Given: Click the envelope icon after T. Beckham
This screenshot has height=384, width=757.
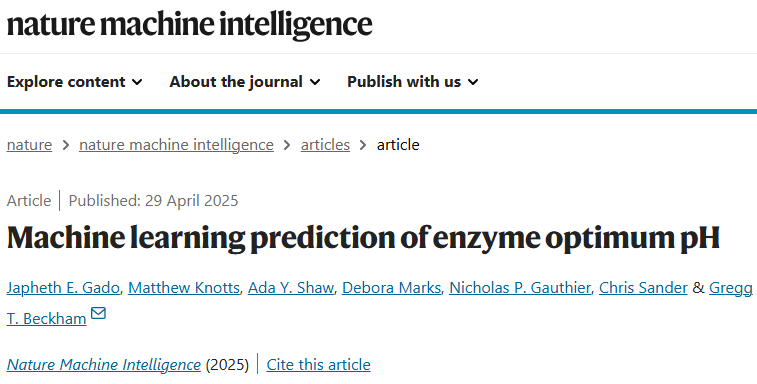Looking at the screenshot, I should [98, 313].
